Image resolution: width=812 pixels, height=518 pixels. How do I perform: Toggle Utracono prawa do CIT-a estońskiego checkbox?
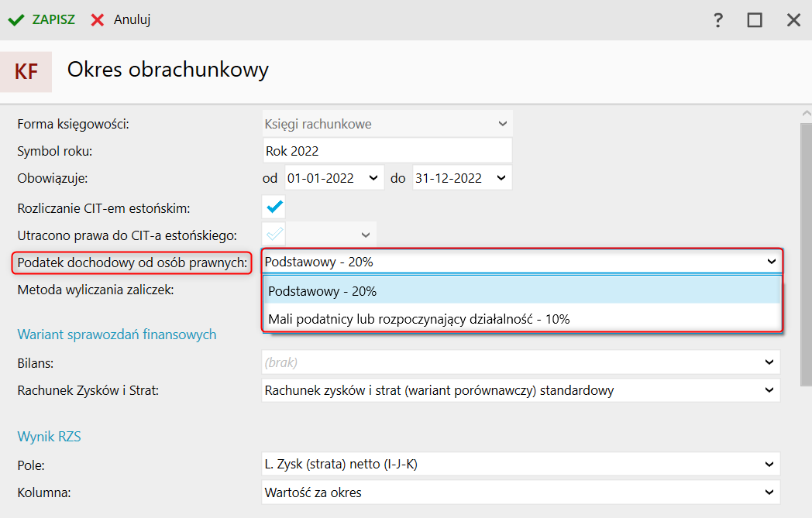pyautogui.click(x=274, y=233)
